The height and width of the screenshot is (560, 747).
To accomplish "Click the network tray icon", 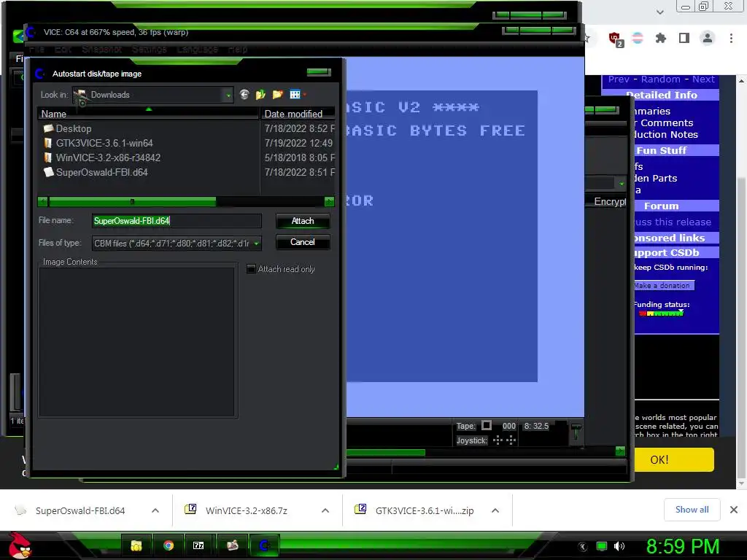I will coord(602,546).
